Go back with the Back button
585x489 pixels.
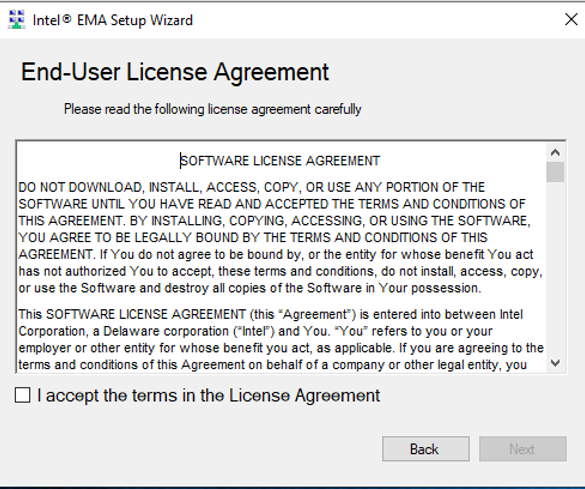pos(426,449)
